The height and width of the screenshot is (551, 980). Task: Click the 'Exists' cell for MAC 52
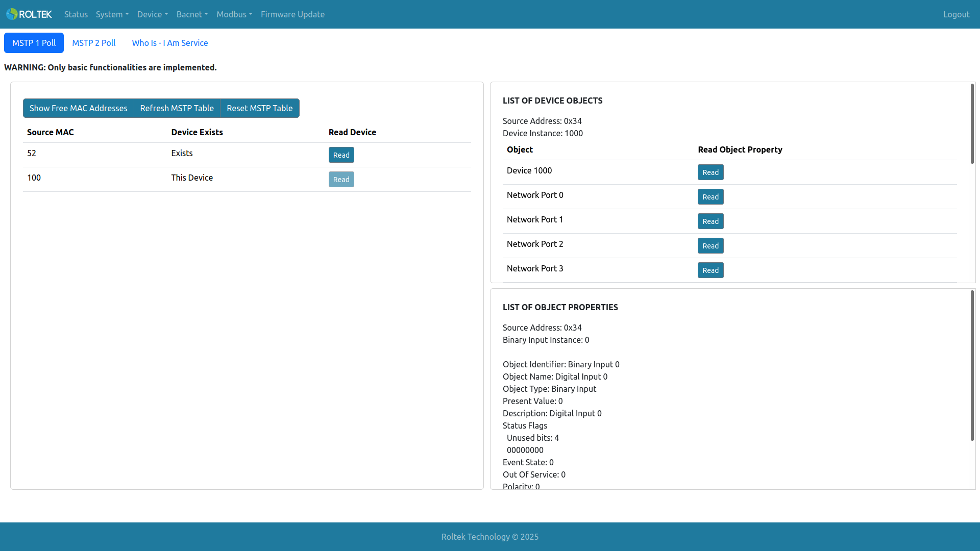pyautogui.click(x=182, y=153)
